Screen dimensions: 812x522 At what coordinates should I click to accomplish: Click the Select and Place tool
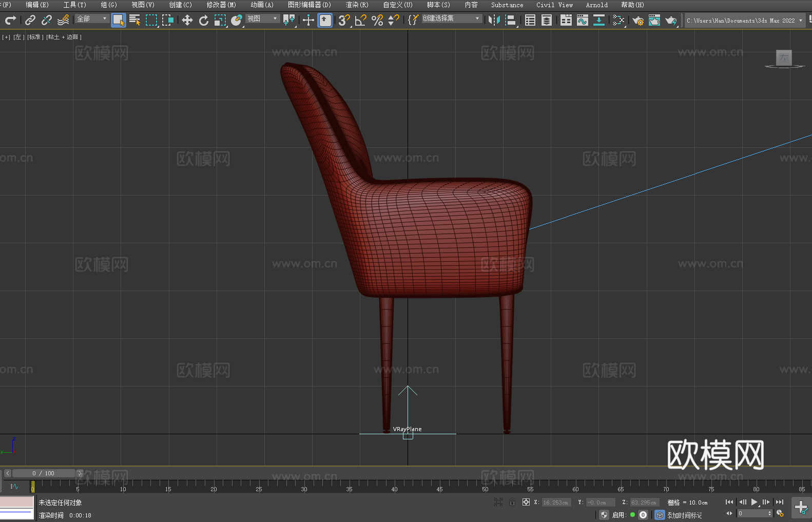[237, 20]
